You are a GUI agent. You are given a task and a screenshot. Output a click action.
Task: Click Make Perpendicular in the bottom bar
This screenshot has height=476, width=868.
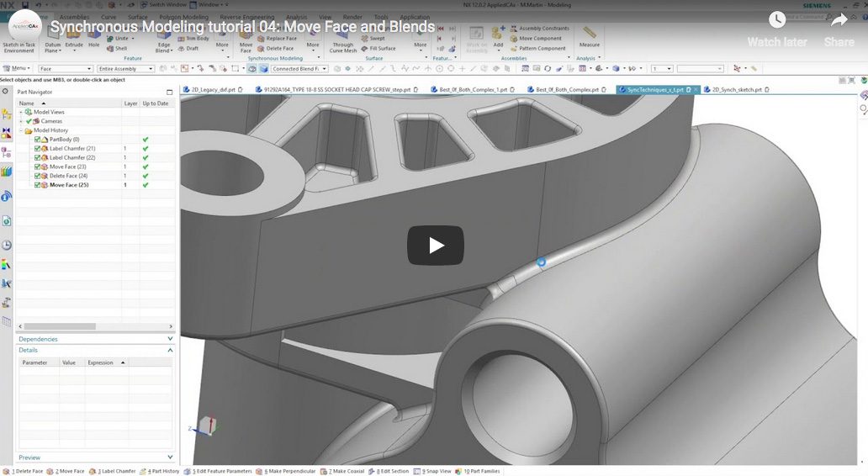point(285,471)
